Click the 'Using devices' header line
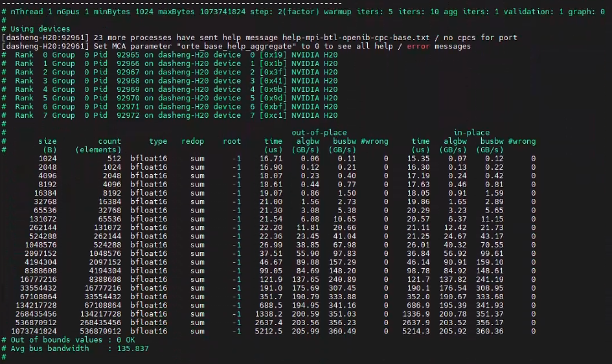The height and width of the screenshot is (364, 612). [x=36, y=29]
